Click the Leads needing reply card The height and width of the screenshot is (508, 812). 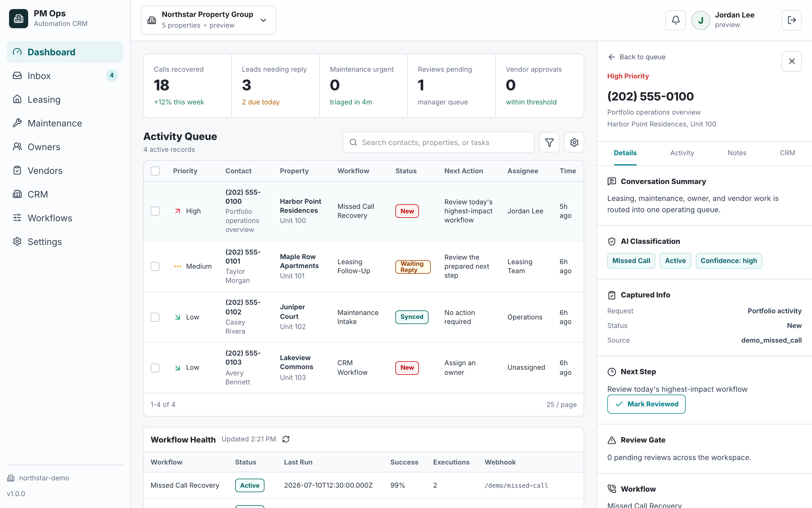pyautogui.click(x=275, y=86)
